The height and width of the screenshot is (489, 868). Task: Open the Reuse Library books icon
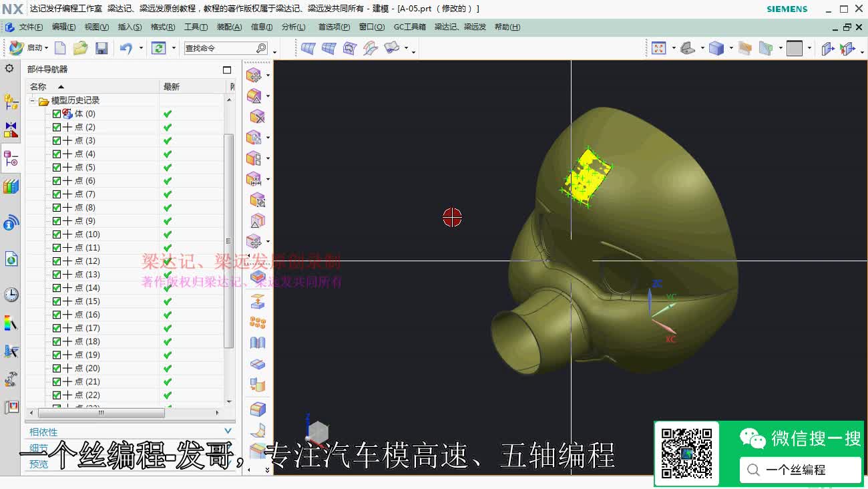tap(11, 186)
